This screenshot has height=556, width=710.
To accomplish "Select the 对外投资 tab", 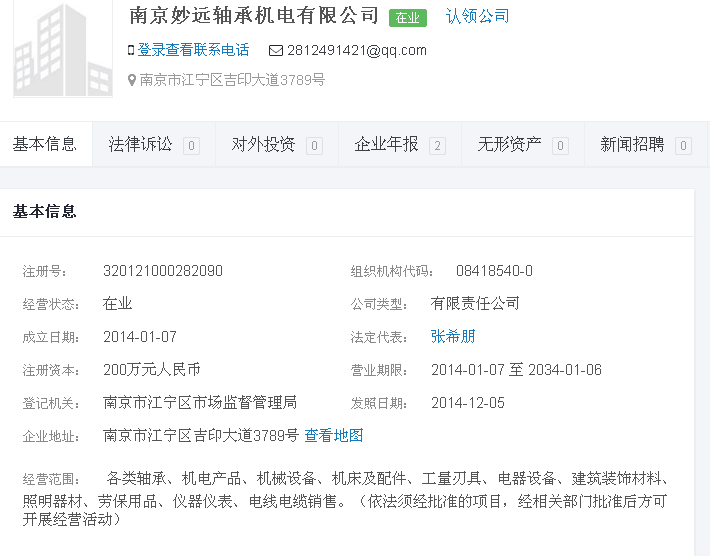I will point(264,144).
